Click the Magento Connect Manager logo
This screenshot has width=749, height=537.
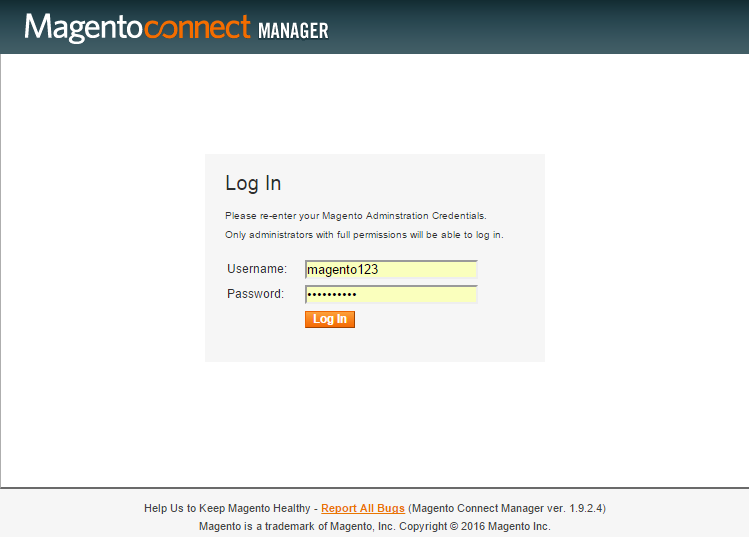(x=176, y=28)
